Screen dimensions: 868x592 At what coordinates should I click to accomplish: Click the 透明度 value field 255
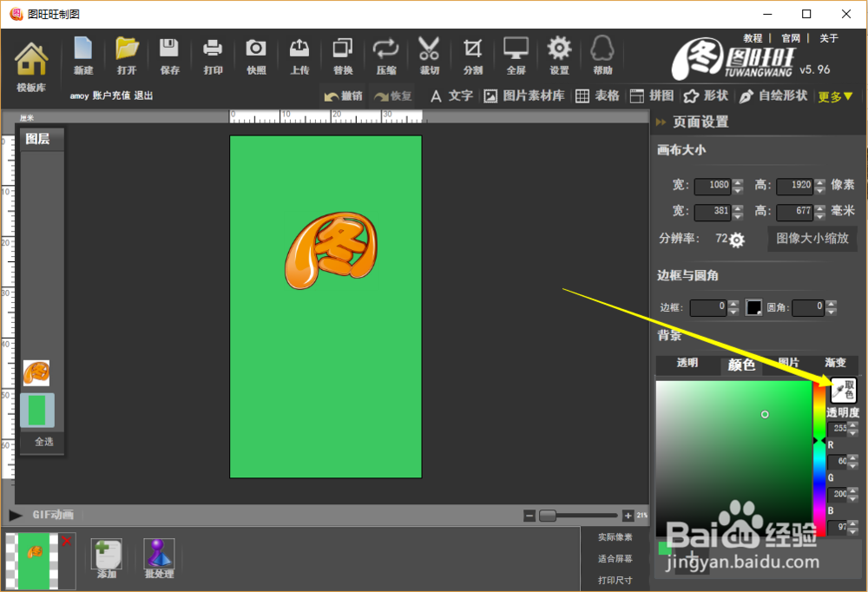[838, 429]
